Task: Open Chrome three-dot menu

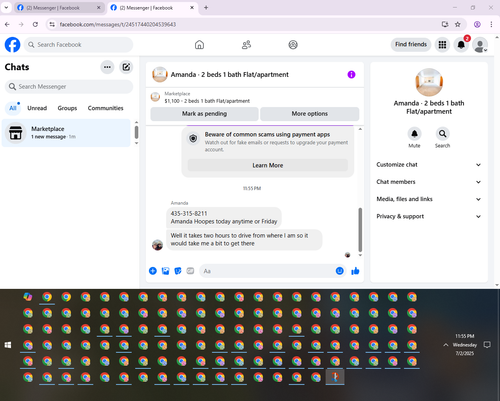Action: (491, 24)
